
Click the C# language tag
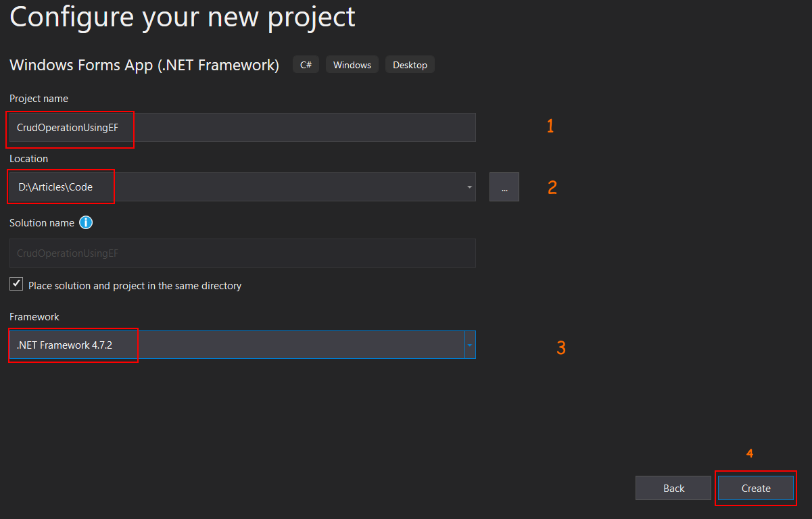pos(306,65)
